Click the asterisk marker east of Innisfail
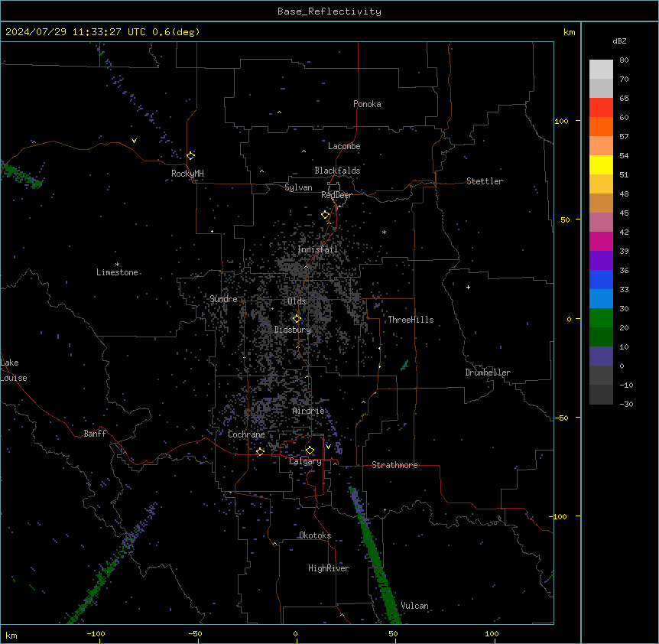This screenshot has height=644, width=659. [x=384, y=232]
